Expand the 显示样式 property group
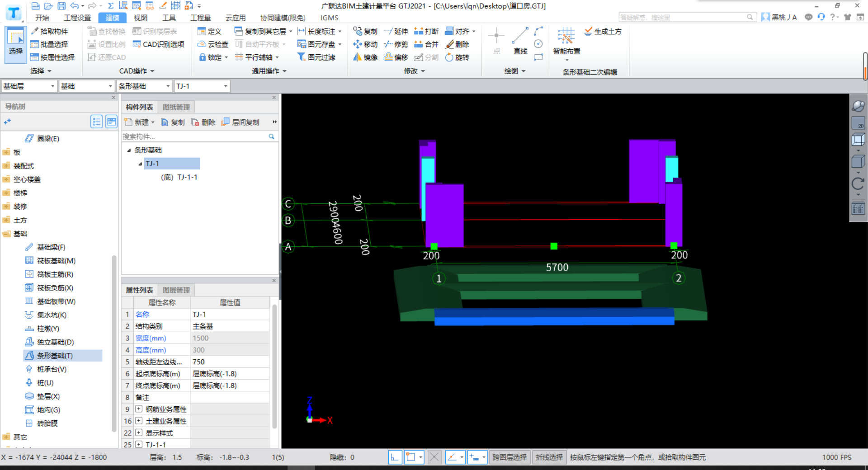 tap(139, 432)
